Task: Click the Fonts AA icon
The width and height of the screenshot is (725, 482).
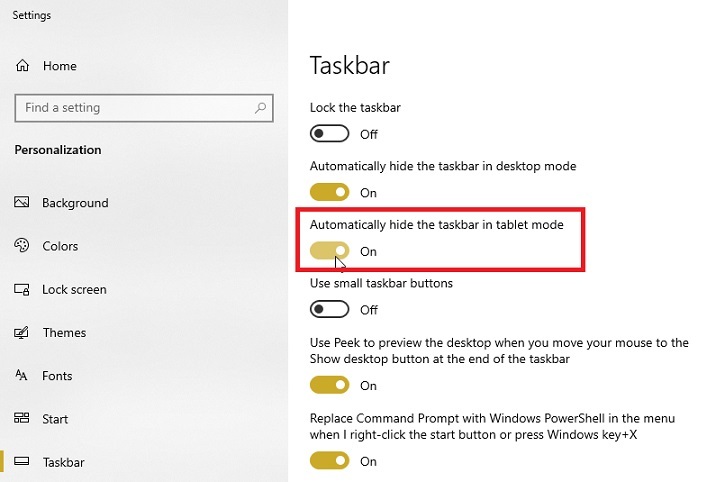Action: pyautogui.click(x=21, y=375)
